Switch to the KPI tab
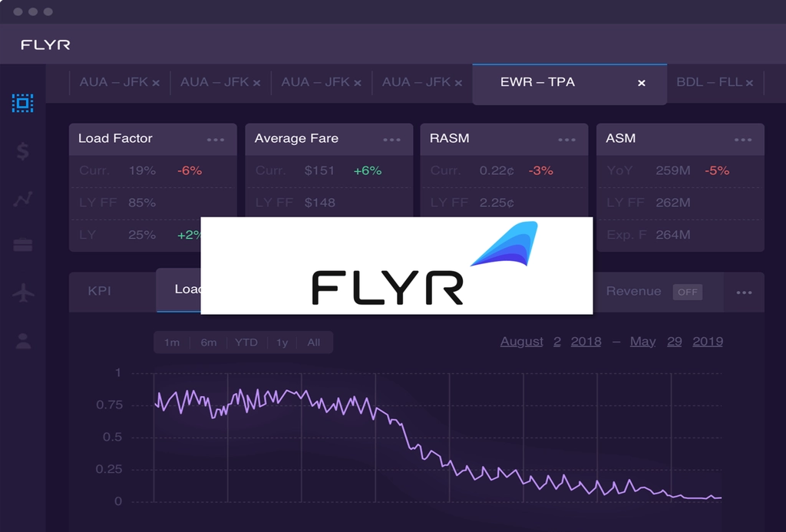This screenshot has width=786, height=532. 99,291
